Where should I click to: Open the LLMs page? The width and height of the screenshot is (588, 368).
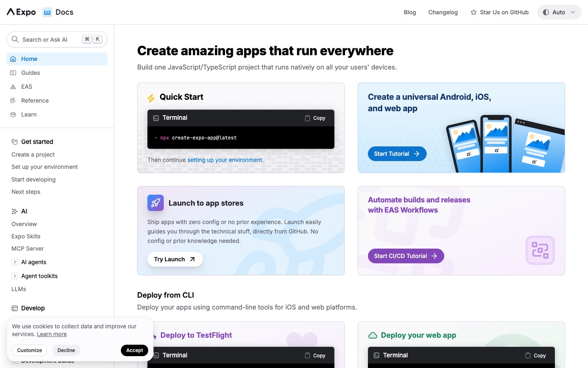pos(19,289)
